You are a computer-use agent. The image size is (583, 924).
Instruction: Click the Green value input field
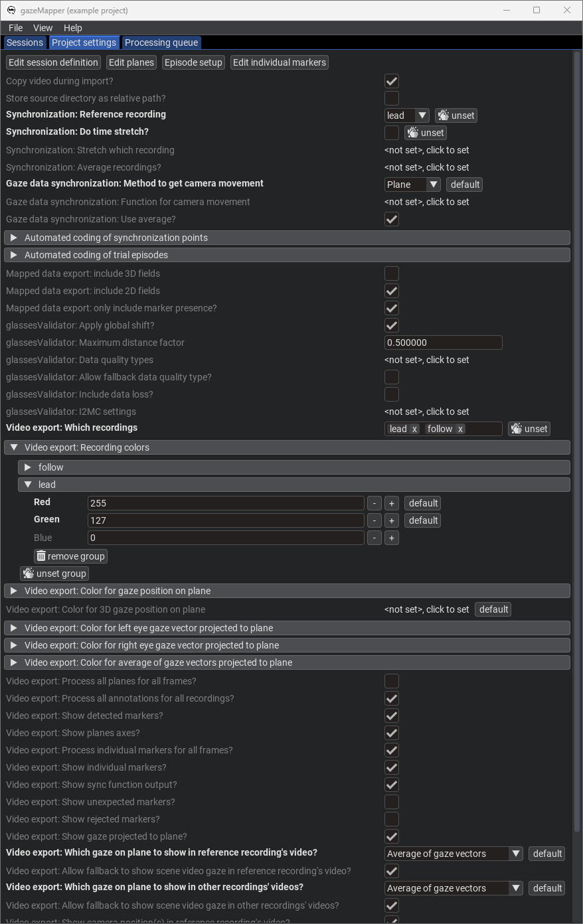226,520
